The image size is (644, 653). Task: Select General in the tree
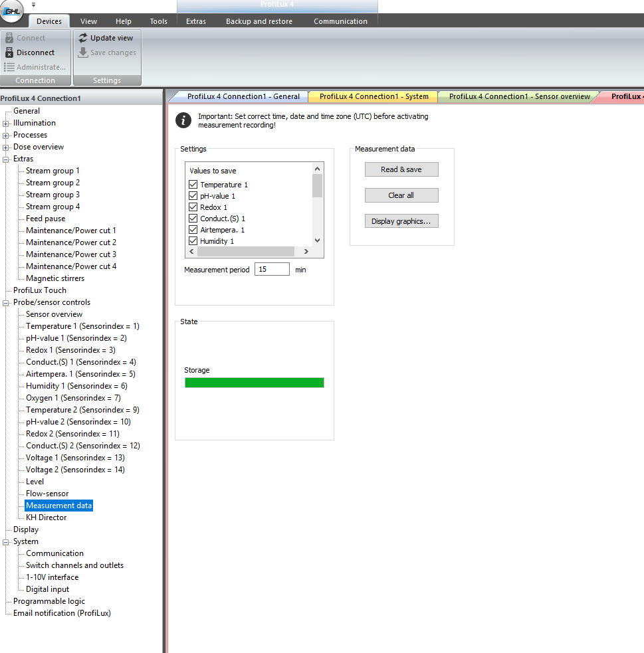click(x=27, y=111)
